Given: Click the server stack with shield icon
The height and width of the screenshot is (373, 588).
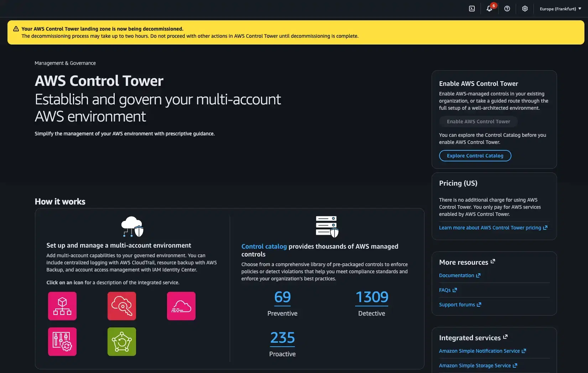Looking at the screenshot, I should pyautogui.click(x=327, y=227).
